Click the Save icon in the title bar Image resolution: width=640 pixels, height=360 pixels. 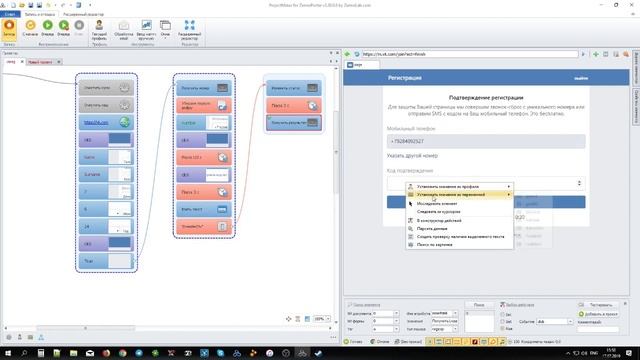31,5
